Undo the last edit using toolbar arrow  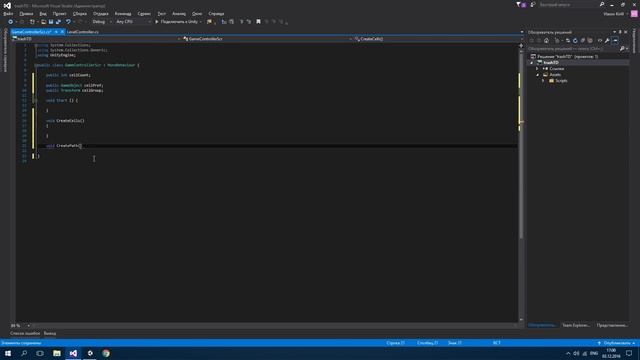tap(68, 22)
